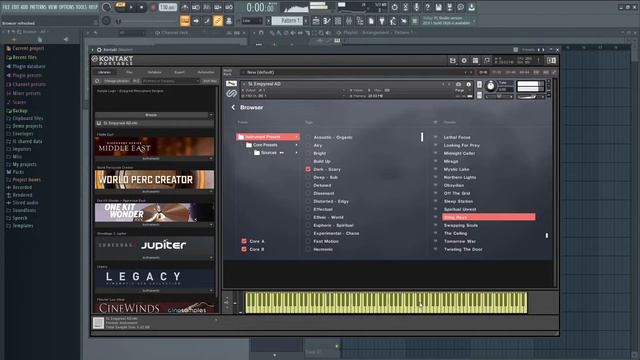Click the Kontakt save disk icon

click(453, 60)
